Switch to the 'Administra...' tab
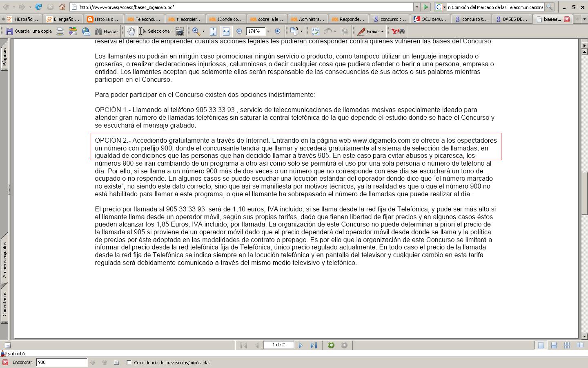The image size is (588, 368). tap(308, 19)
